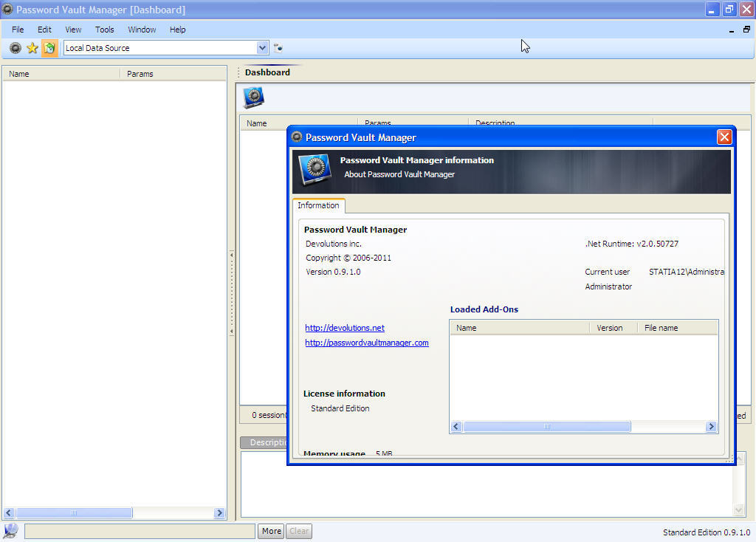This screenshot has width=756, height=542.
Task: Click 'Standard Edition 0.9.1.0' in status bar
Action: 707,532
